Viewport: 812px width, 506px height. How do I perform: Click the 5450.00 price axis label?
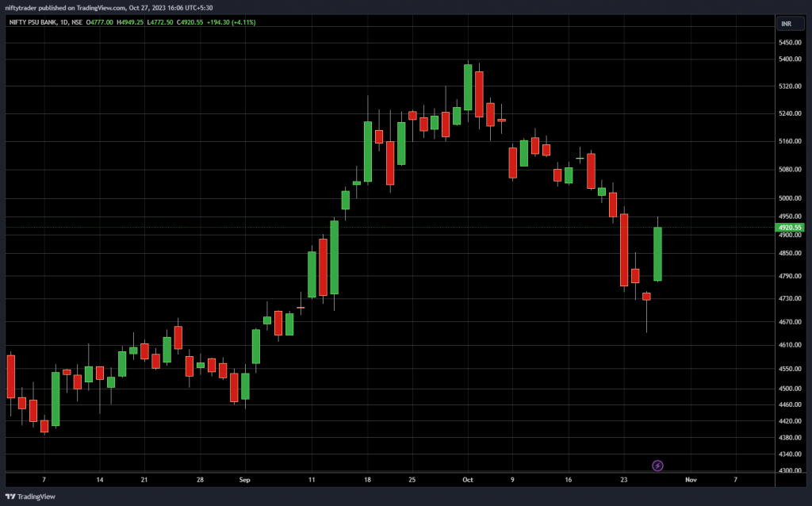tap(790, 43)
